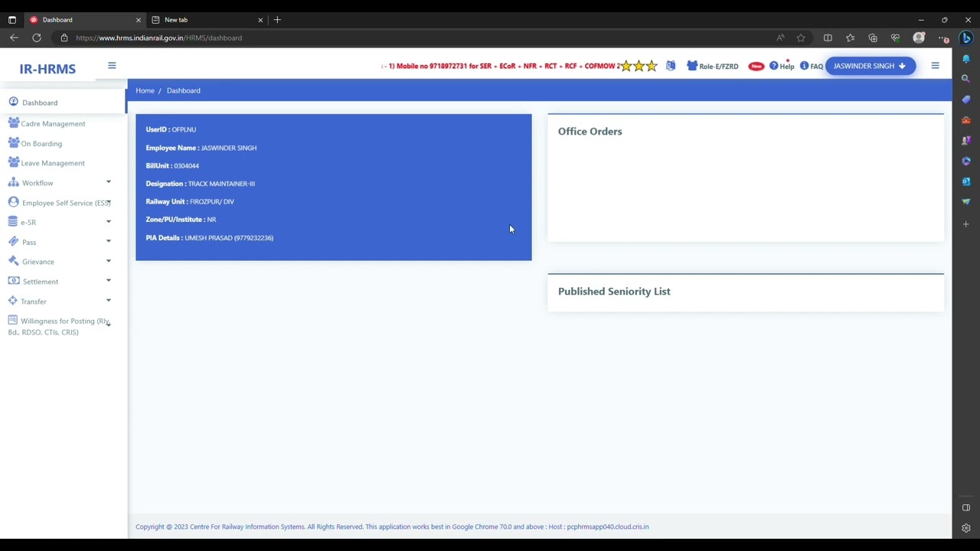
Task: Click the browser address bar URL
Action: click(159, 37)
